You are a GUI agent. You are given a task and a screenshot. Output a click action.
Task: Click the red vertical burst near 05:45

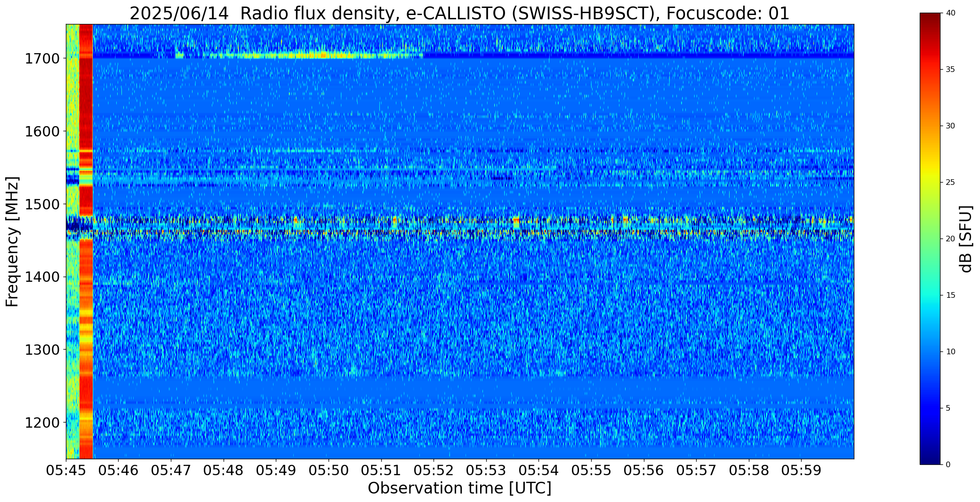[x=86, y=241]
